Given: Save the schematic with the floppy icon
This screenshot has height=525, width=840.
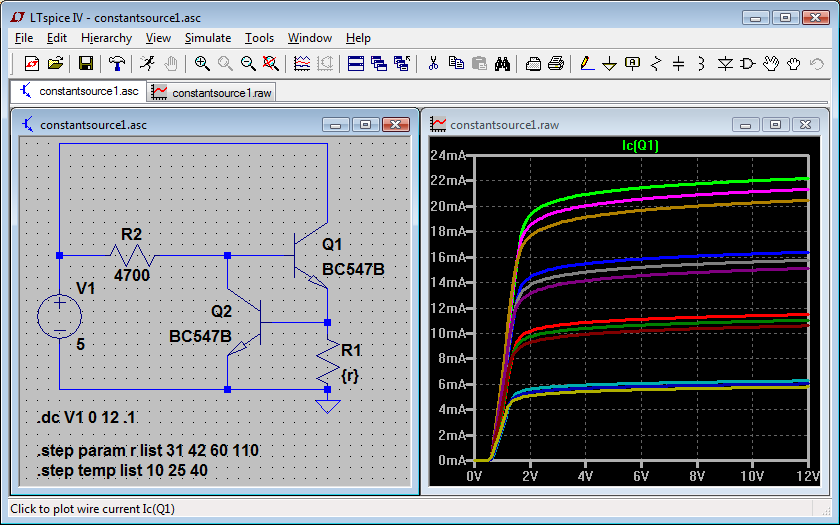Looking at the screenshot, I should click(x=86, y=64).
